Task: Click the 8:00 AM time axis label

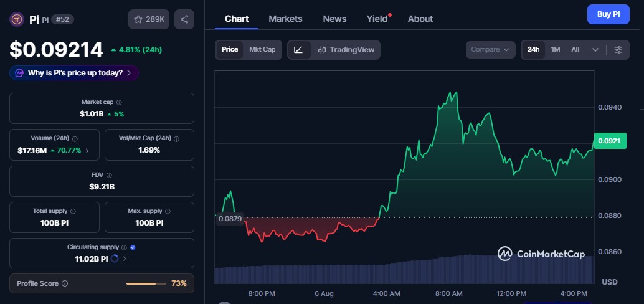Action: [448, 294]
